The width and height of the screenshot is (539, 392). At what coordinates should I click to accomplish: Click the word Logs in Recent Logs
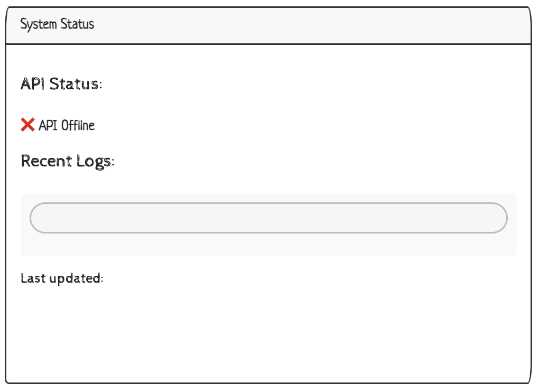click(95, 161)
